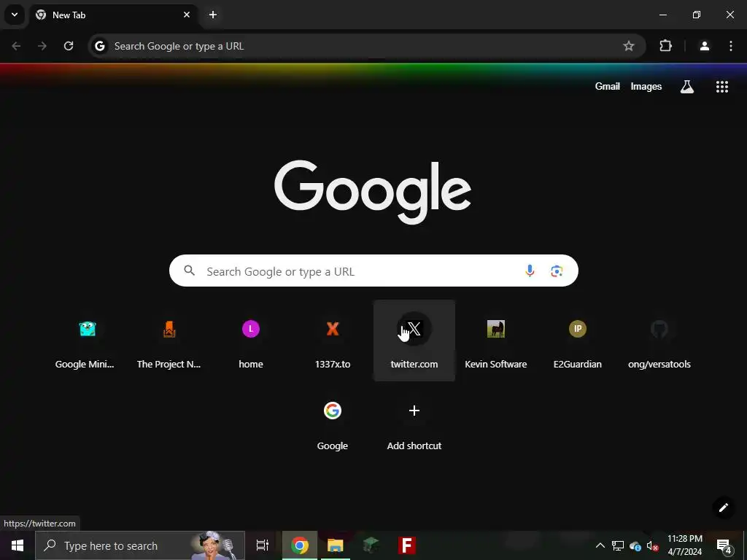
Task: Bookmark this tab with star icon
Action: click(x=629, y=46)
